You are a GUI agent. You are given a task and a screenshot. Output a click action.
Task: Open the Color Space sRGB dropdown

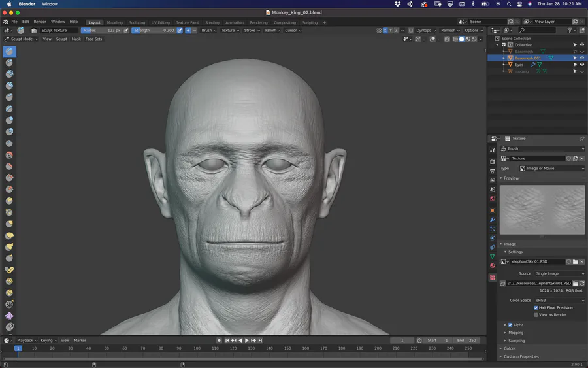(559, 301)
